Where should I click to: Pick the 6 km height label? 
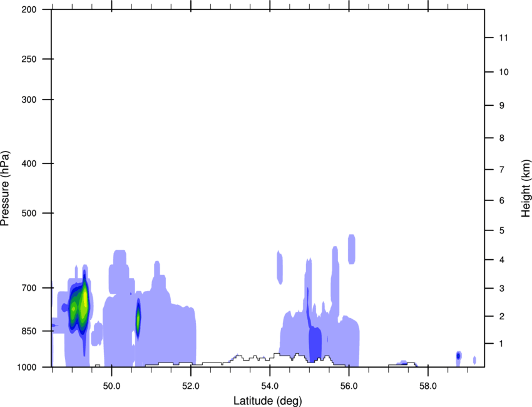pyautogui.click(x=502, y=200)
